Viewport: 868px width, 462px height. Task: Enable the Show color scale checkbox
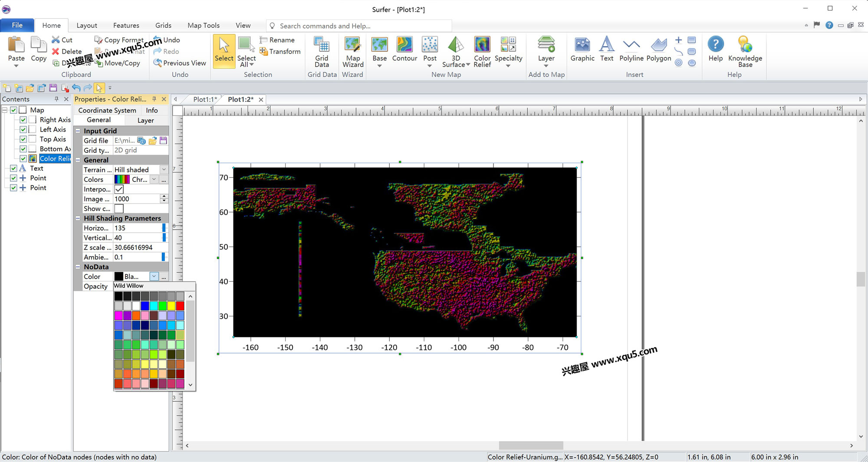119,209
